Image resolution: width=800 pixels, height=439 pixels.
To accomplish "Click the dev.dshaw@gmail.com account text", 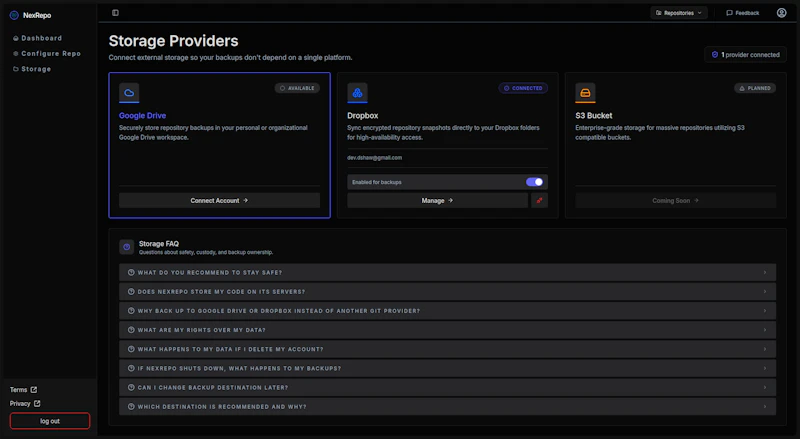I will pos(374,158).
